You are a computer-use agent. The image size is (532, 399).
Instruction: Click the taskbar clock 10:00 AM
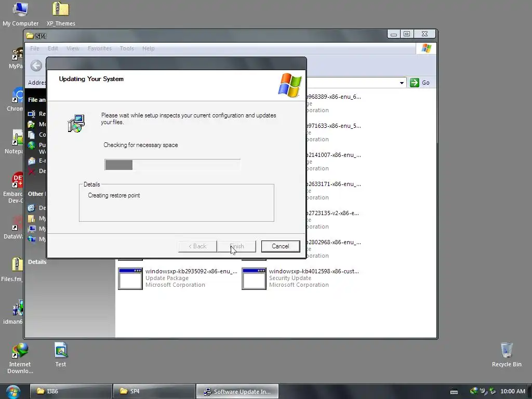point(512,391)
